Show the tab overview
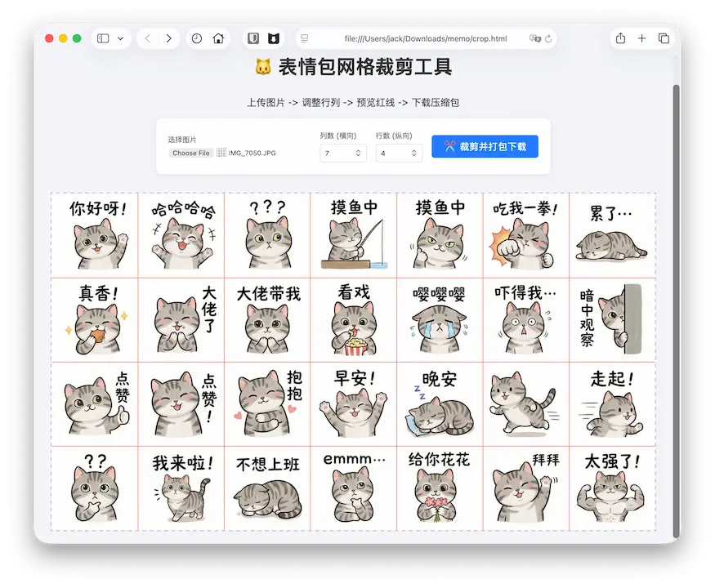 click(664, 38)
